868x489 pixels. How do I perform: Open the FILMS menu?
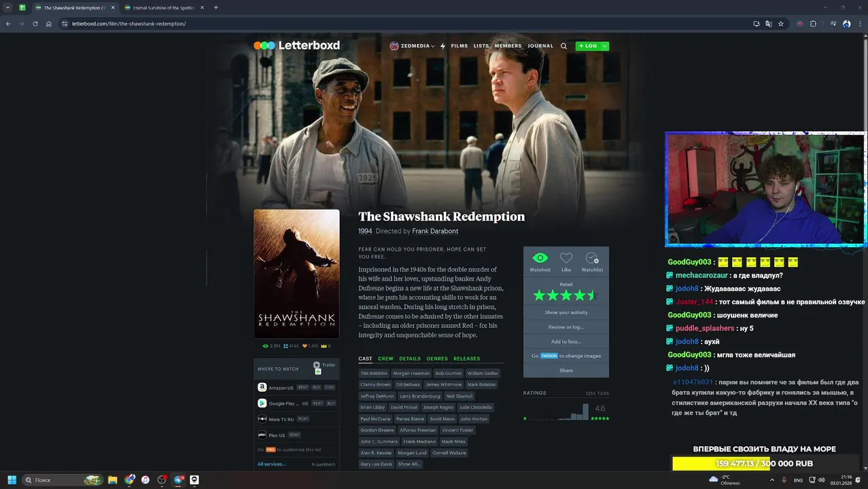point(459,46)
